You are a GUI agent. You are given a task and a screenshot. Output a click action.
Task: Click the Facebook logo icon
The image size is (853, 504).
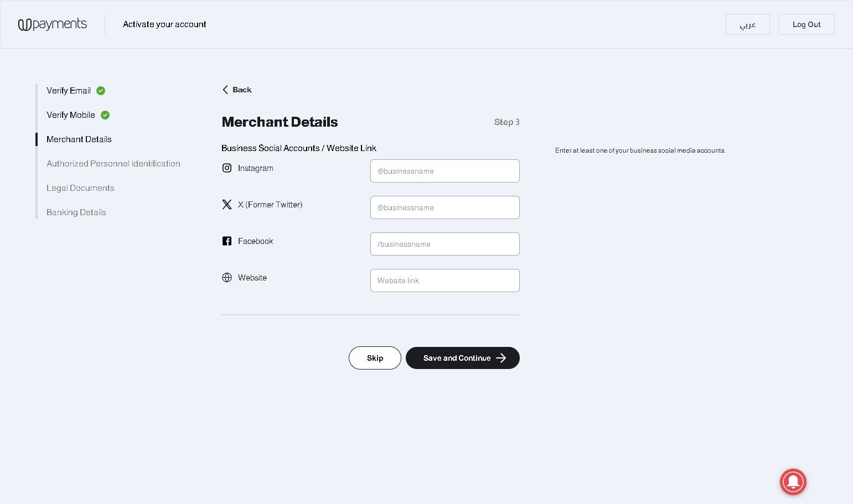coord(227,241)
